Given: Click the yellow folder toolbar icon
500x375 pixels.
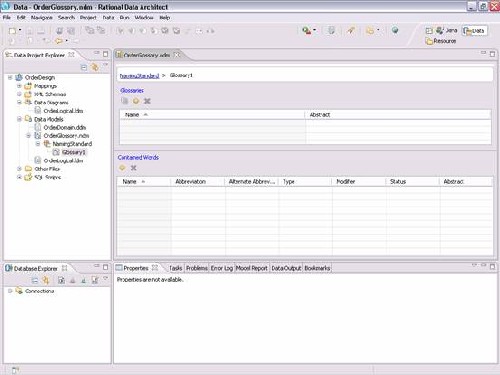Looking at the screenshot, I should click(370, 31).
